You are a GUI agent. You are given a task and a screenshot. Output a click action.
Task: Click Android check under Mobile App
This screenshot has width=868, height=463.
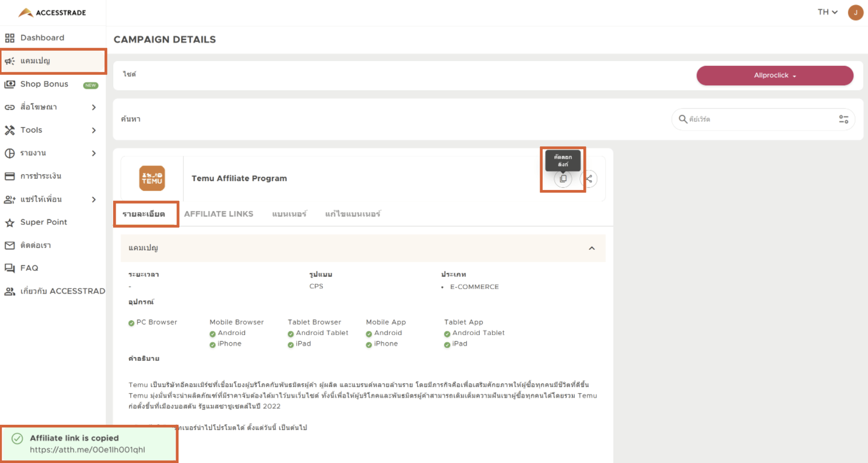click(x=369, y=334)
